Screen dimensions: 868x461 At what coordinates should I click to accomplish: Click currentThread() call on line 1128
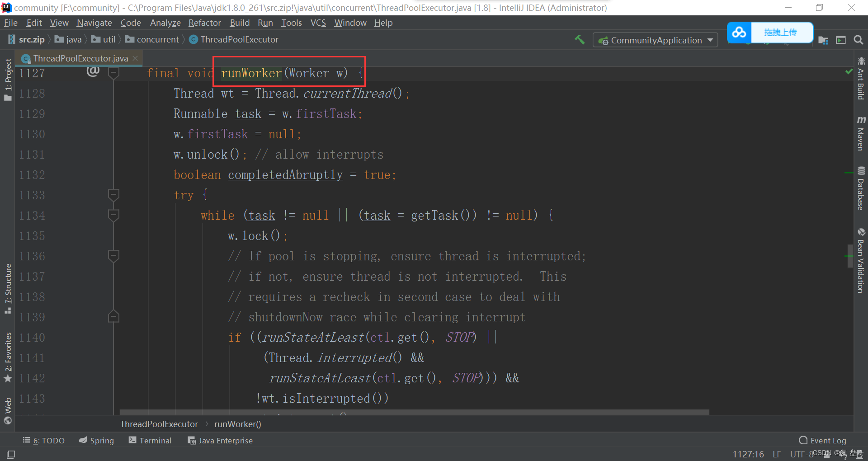(353, 94)
